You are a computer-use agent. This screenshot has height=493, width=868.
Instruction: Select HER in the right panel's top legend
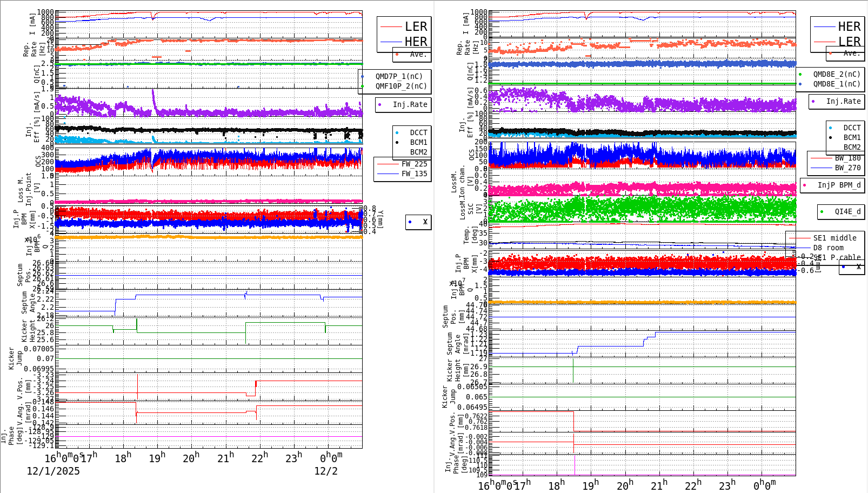[x=849, y=26]
